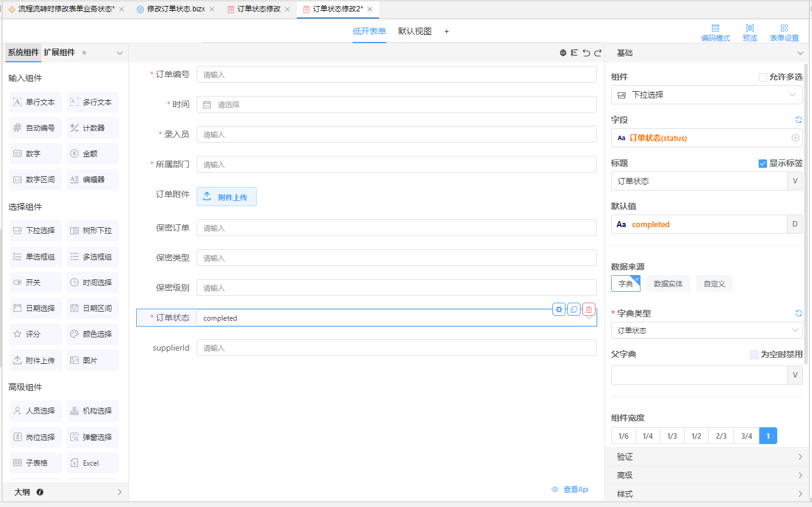This screenshot has height=507, width=812.
Task: Click the 查看Api link
Action: [x=570, y=490]
